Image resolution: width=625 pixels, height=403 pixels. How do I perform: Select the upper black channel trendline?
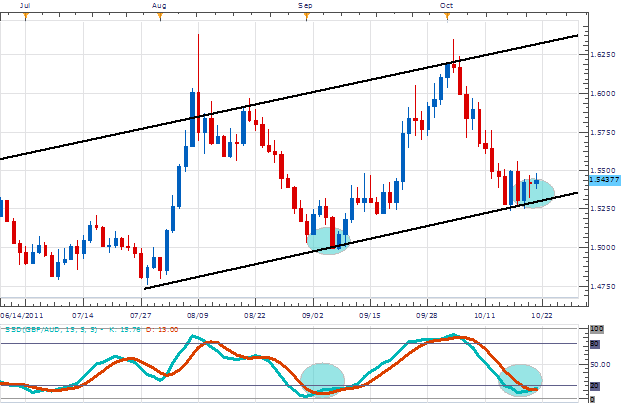[x=289, y=97]
